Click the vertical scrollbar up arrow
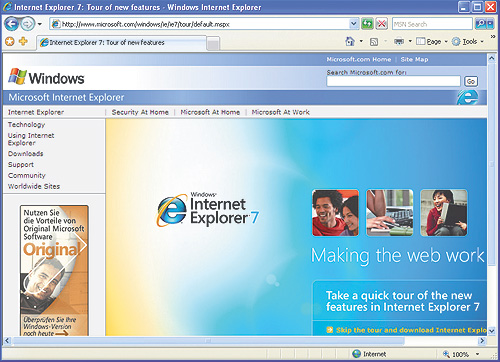 (x=492, y=59)
